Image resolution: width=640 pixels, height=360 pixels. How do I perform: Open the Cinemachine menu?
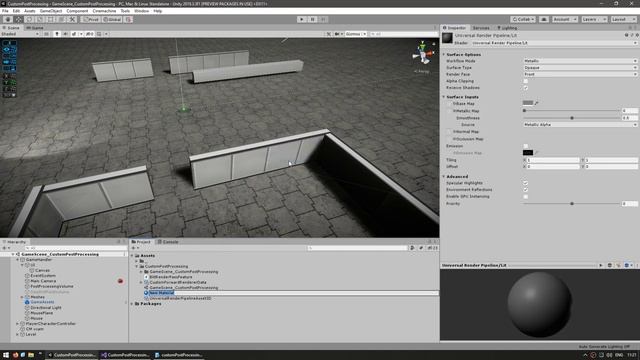pyautogui.click(x=104, y=11)
